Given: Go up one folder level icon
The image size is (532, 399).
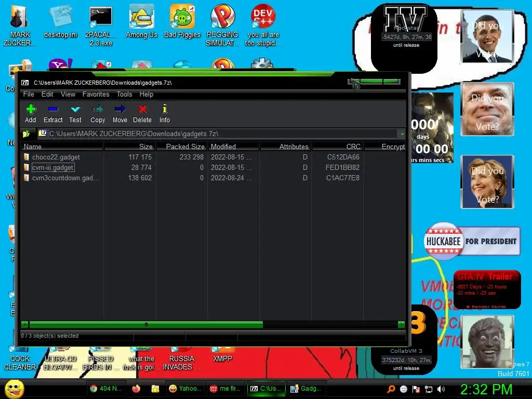Looking at the screenshot, I should coord(26,134).
